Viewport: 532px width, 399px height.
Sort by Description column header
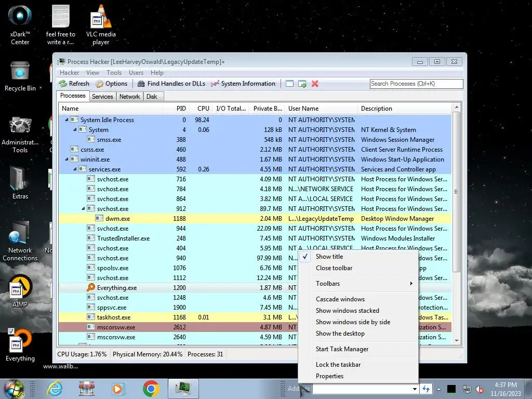(x=405, y=109)
